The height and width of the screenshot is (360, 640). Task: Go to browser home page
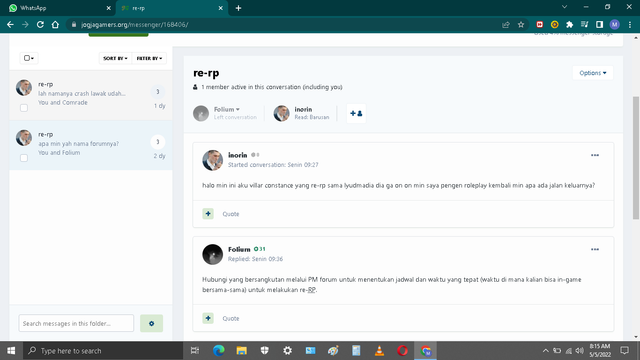[55, 24]
